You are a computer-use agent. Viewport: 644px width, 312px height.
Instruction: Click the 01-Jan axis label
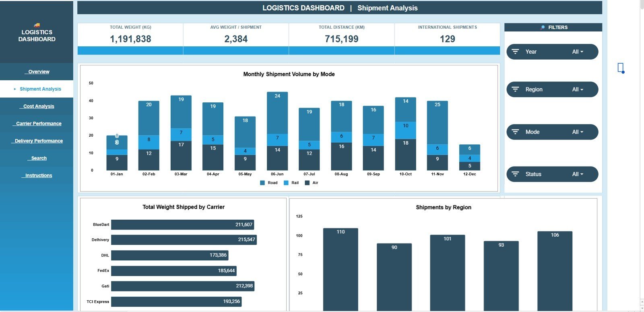117,174
